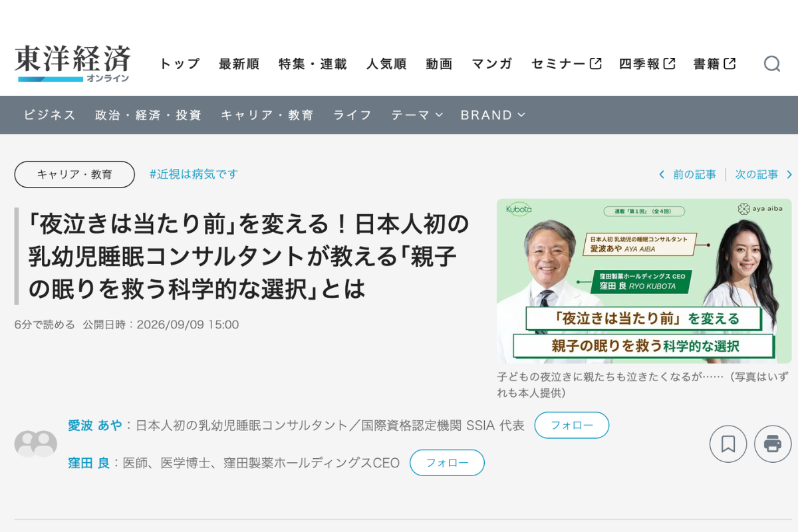
Task: Select the キャリア・教育 tab in gray bar
Action: coord(267,115)
